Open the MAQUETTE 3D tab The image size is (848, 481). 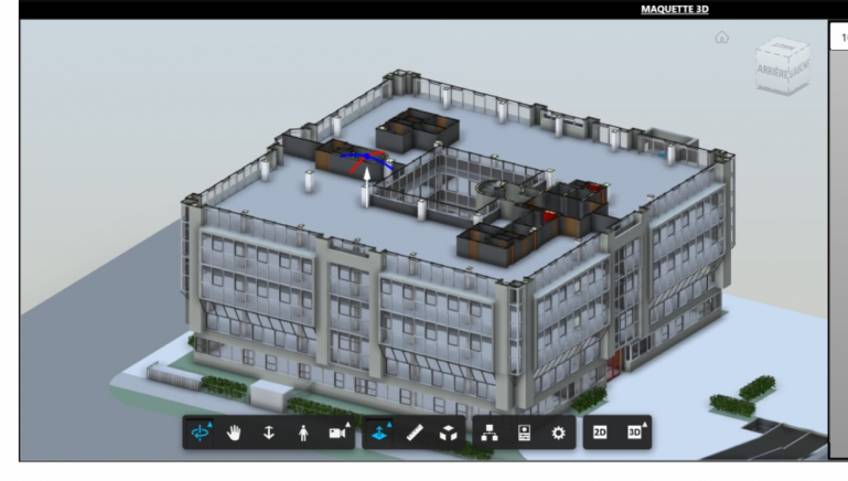[674, 9]
